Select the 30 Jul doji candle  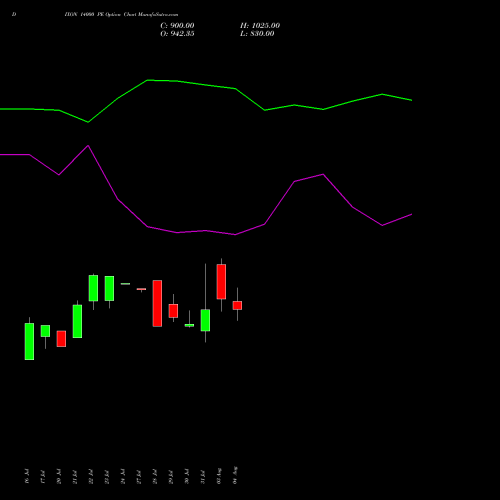point(189,325)
